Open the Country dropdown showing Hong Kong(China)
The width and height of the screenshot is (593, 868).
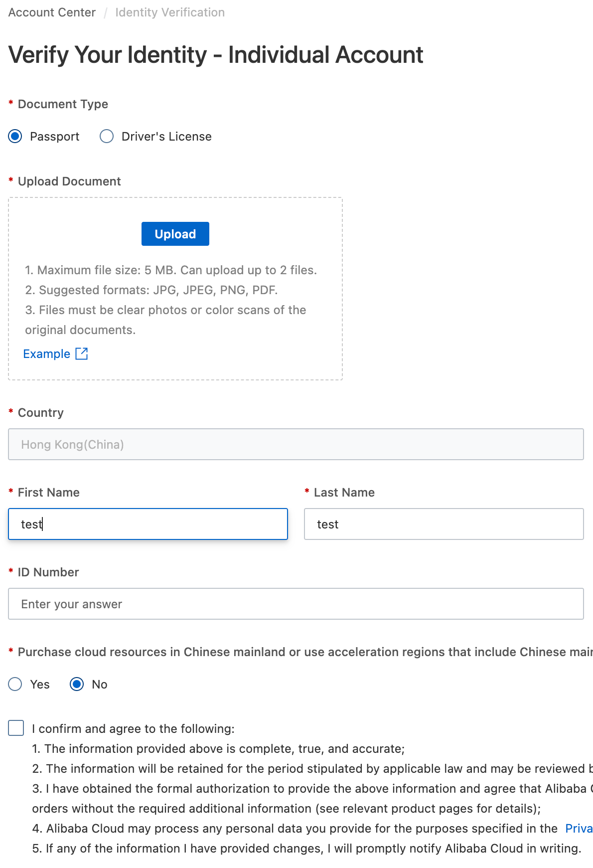(x=296, y=444)
